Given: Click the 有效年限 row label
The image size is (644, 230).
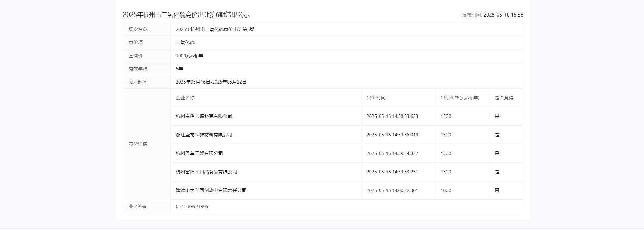Looking at the screenshot, I should [x=138, y=69].
